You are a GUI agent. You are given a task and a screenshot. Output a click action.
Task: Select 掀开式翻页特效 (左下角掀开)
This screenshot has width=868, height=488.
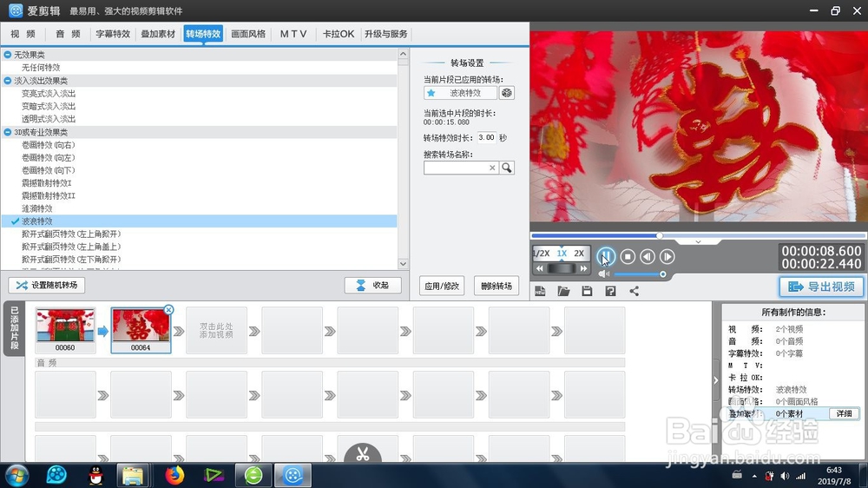(71, 260)
